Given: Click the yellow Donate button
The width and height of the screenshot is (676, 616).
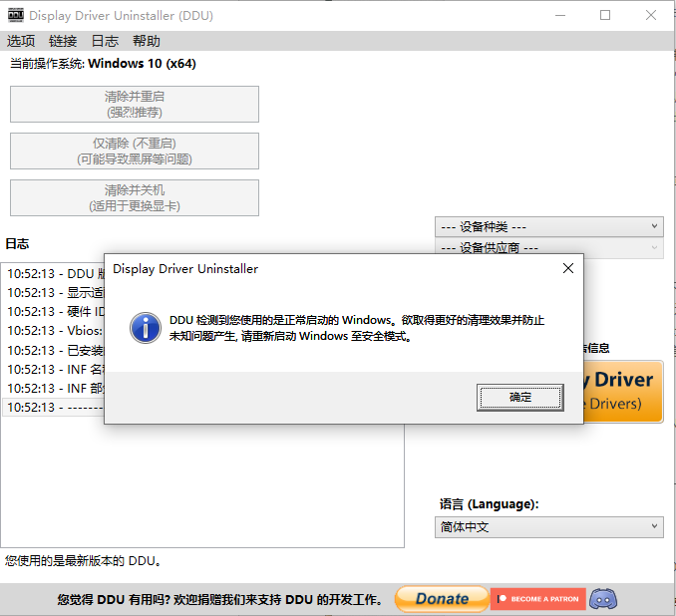Looking at the screenshot, I should tap(442, 599).
